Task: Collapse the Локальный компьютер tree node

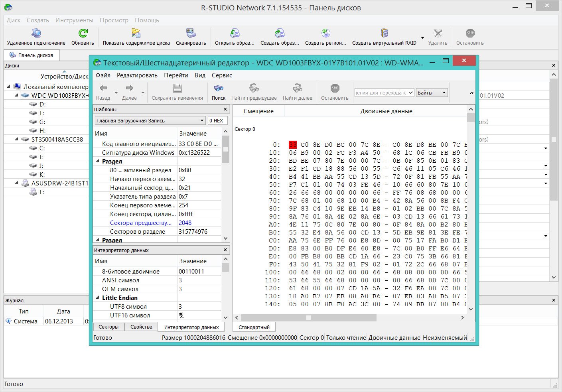Action: tap(8, 87)
